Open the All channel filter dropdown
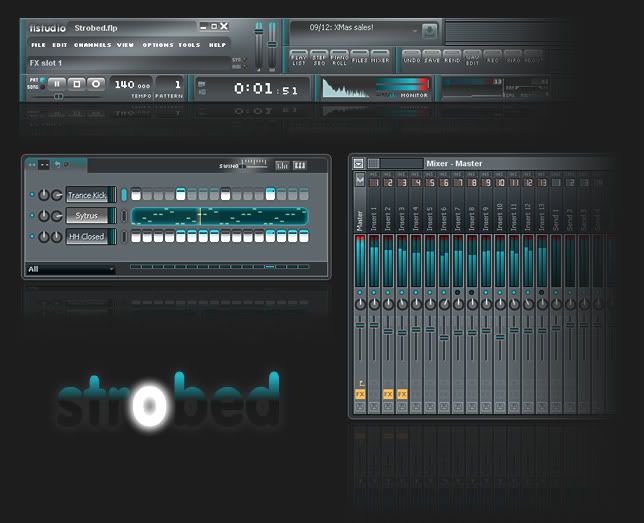This screenshot has width=644, height=523. click(70, 269)
